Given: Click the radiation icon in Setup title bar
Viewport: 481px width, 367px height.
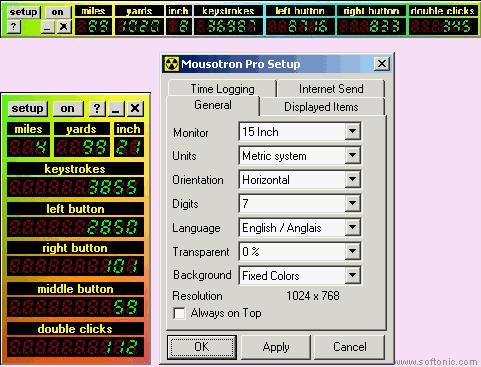Looking at the screenshot, I should (172, 64).
